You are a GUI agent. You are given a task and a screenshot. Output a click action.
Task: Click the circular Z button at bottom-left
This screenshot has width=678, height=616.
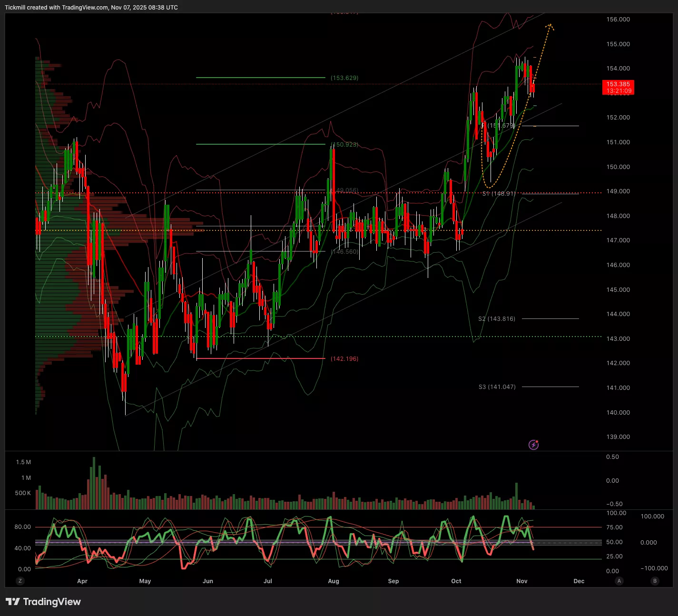20,581
